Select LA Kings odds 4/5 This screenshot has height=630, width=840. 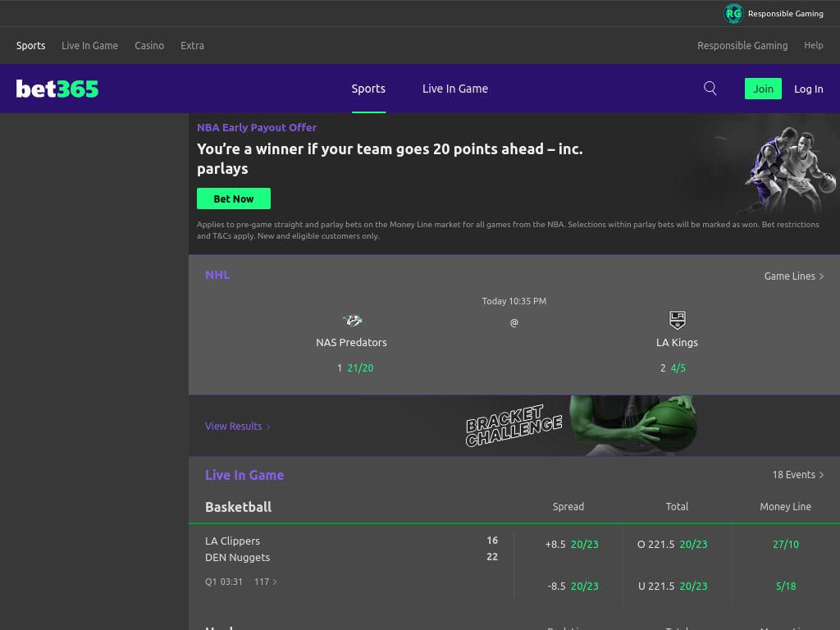pos(673,368)
